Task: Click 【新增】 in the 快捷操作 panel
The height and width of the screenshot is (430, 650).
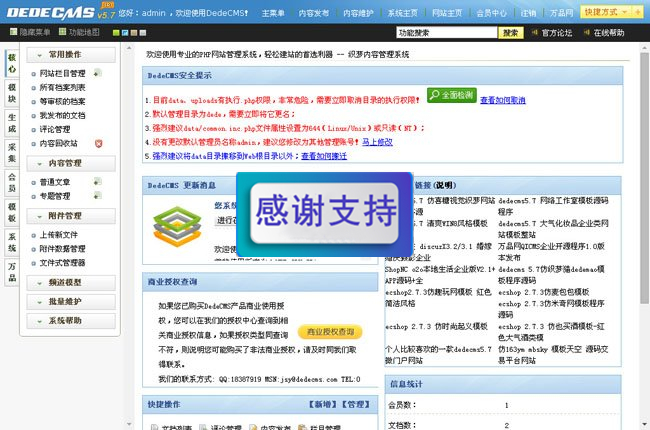Action: click(x=323, y=404)
